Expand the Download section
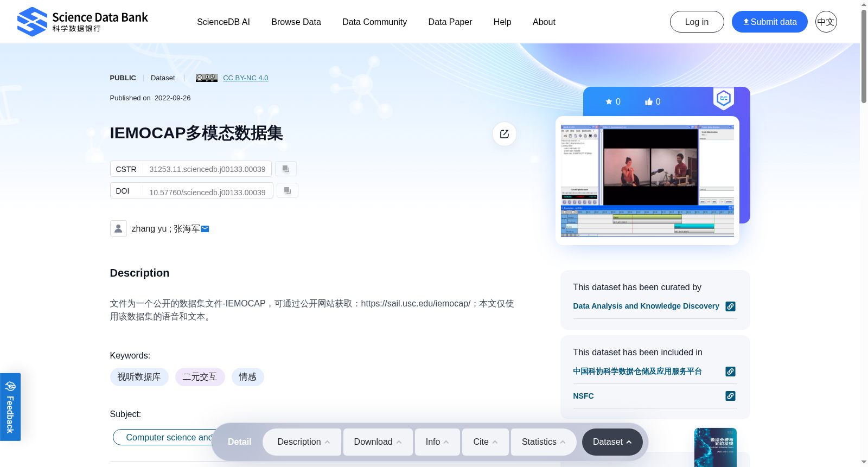 [x=378, y=442]
